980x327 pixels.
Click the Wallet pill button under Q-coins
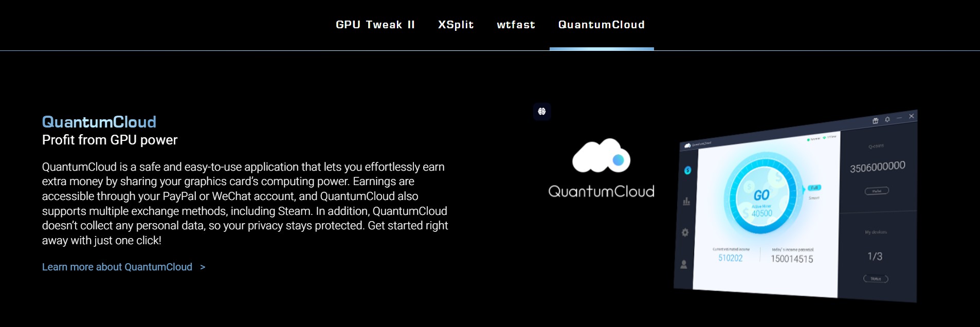(x=877, y=191)
